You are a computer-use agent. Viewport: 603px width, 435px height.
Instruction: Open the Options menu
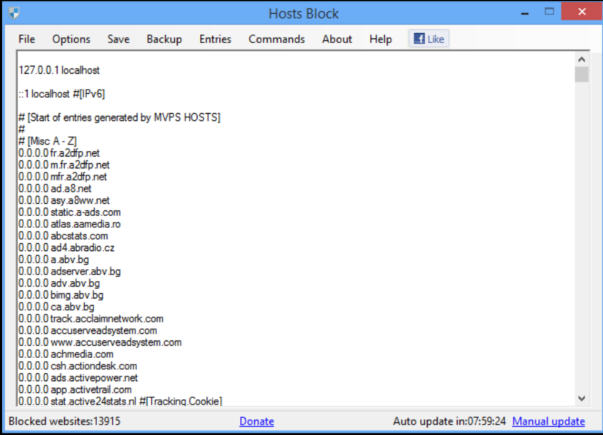pos(71,39)
